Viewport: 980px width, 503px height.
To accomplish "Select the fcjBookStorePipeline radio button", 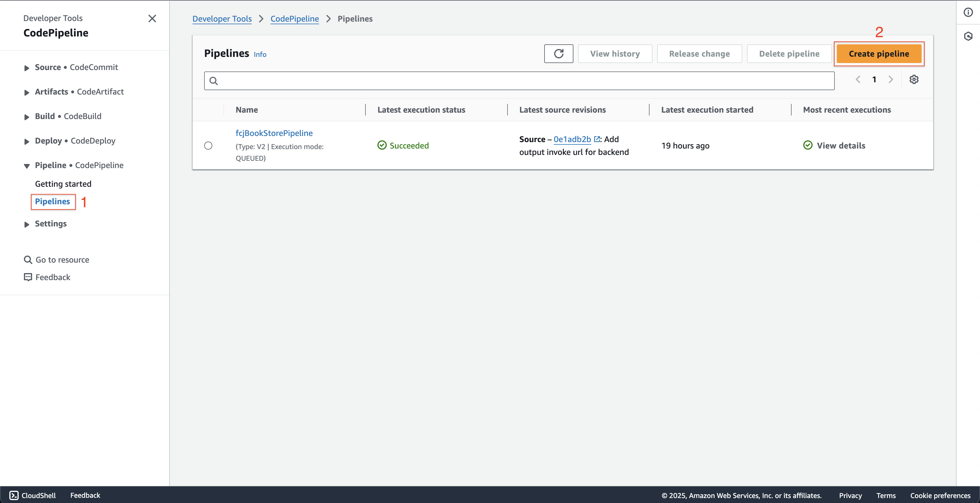I will point(209,145).
